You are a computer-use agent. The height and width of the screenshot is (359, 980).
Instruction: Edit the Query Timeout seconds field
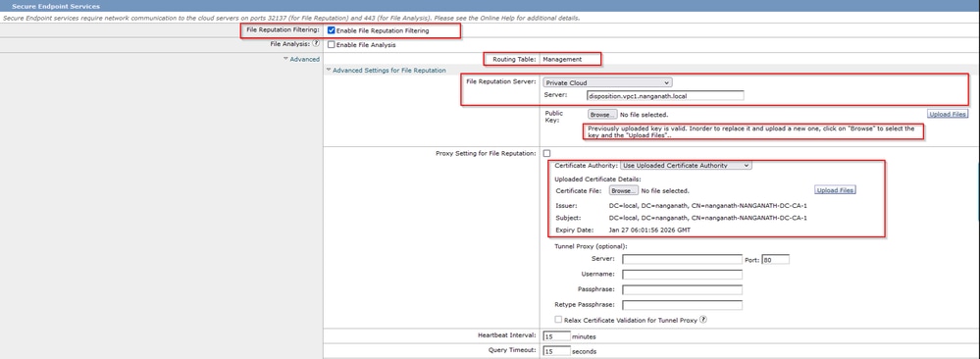point(556,351)
